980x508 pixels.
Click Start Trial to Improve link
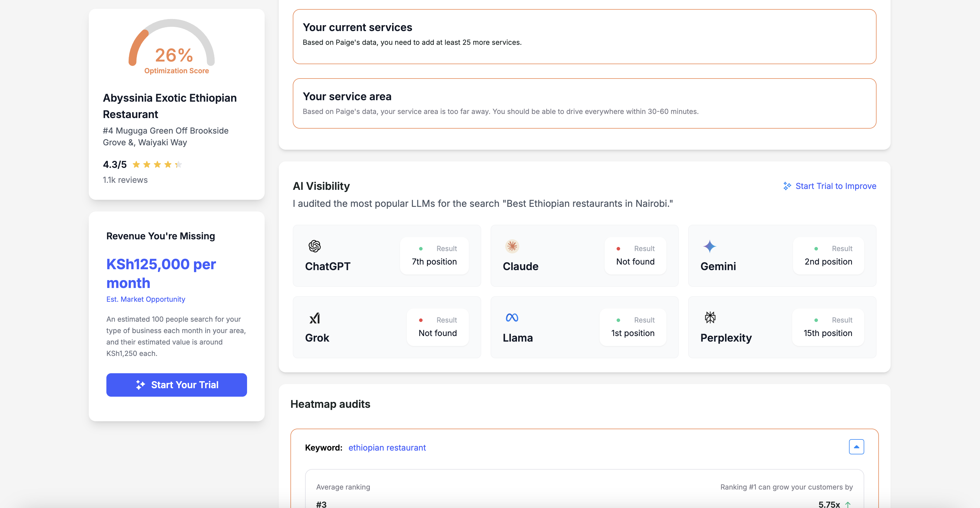[x=836, y=186]
